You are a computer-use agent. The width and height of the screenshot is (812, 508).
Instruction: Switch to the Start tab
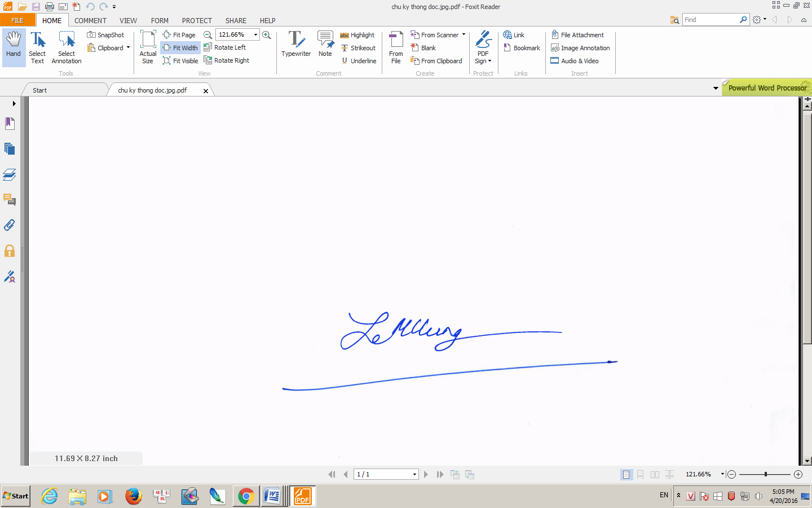point(40,90)
